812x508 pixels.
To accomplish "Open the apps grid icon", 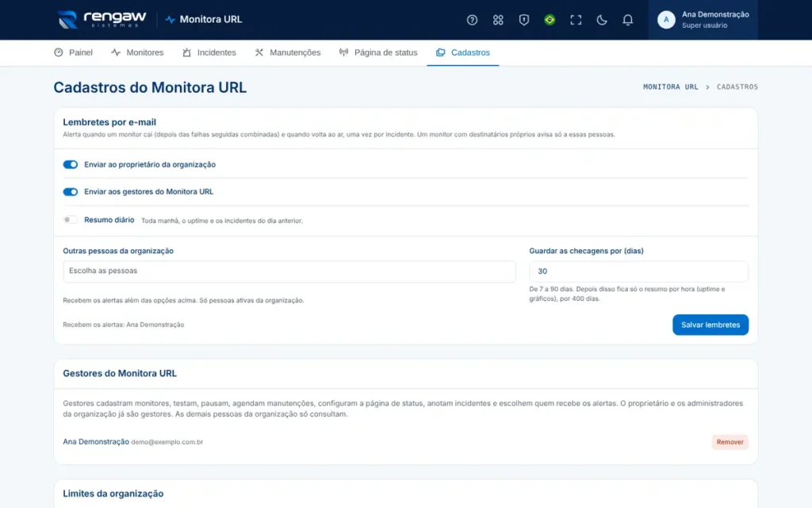I will 498,20.
